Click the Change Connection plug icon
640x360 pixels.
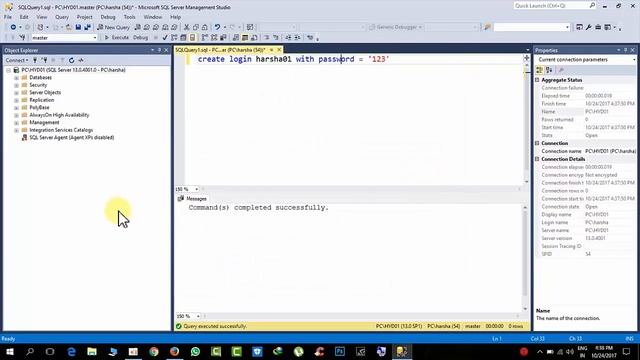22,38
